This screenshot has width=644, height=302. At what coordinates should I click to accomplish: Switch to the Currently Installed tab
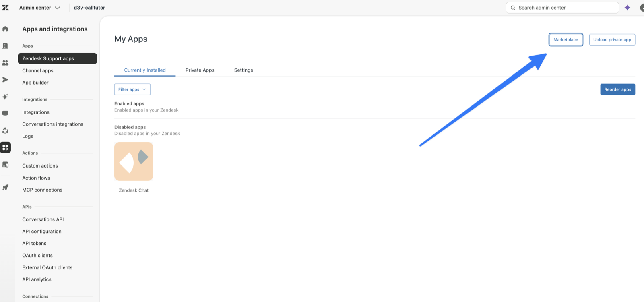(x=145, y=70)
